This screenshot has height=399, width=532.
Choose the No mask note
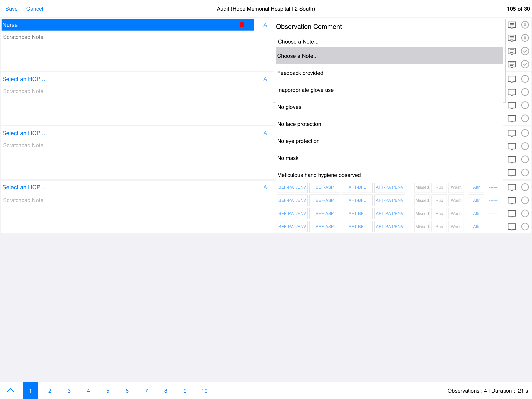click(389, 158)
